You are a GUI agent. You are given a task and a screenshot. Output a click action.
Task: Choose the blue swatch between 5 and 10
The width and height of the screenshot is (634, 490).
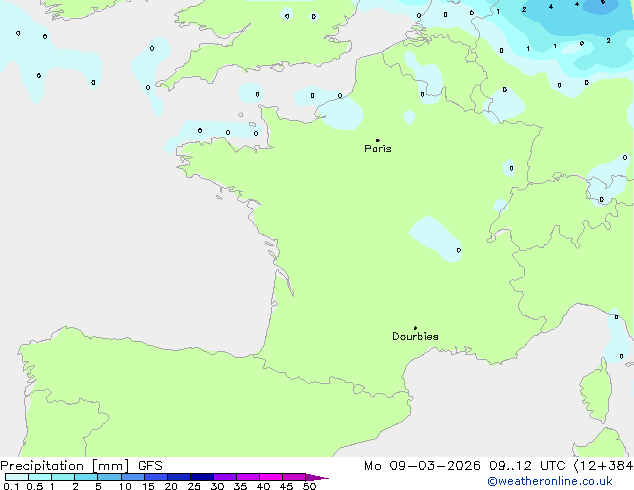109,478
